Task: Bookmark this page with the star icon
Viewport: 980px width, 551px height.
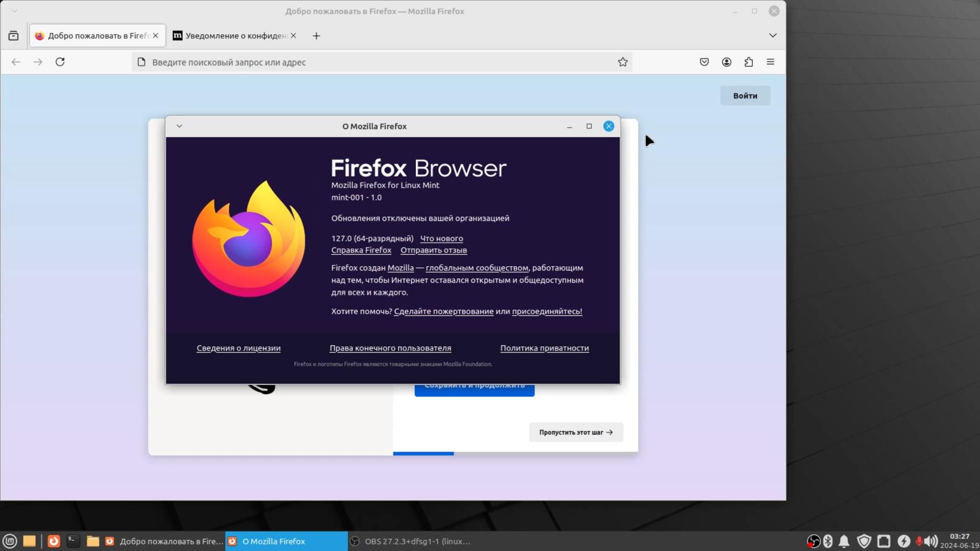Action: [x=623, y=62]
